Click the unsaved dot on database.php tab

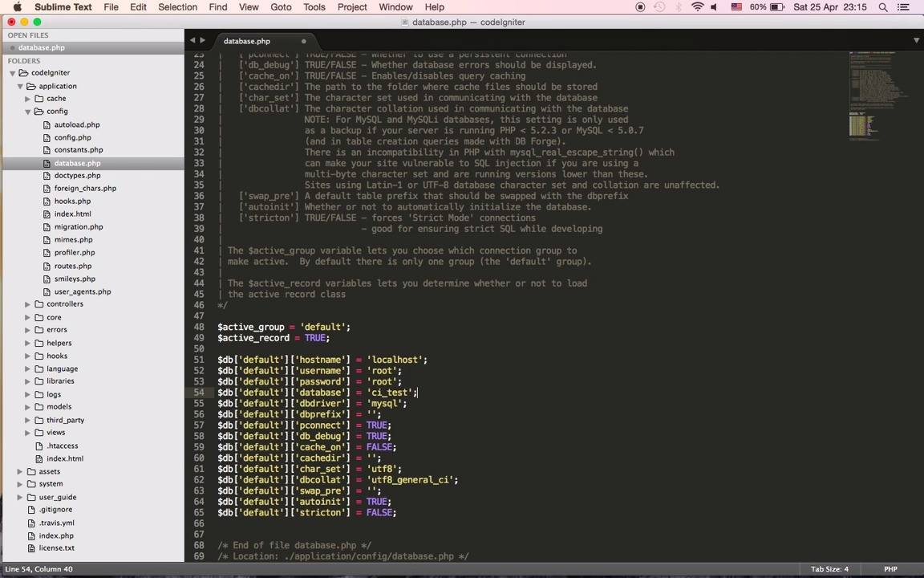tap(304, 41)
